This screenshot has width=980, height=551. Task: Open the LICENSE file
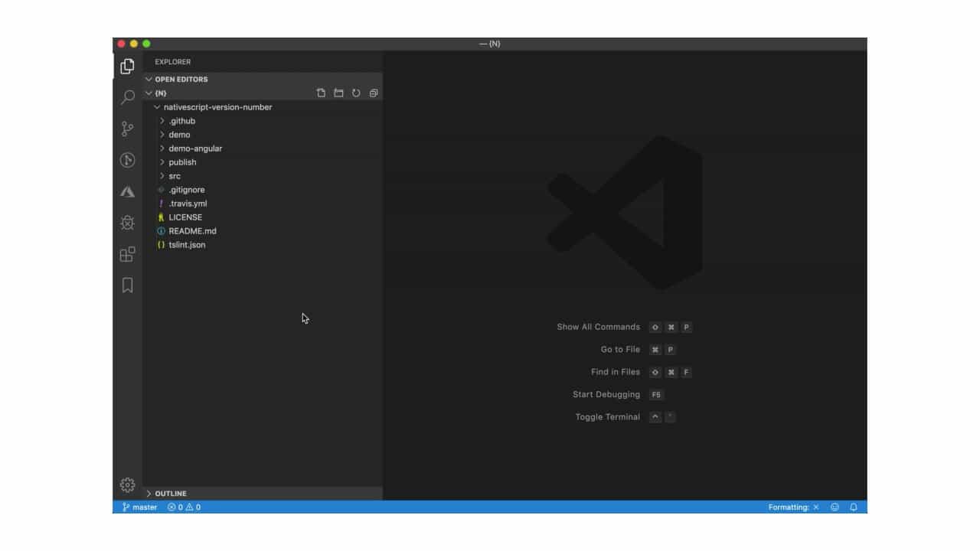[263, 217]
